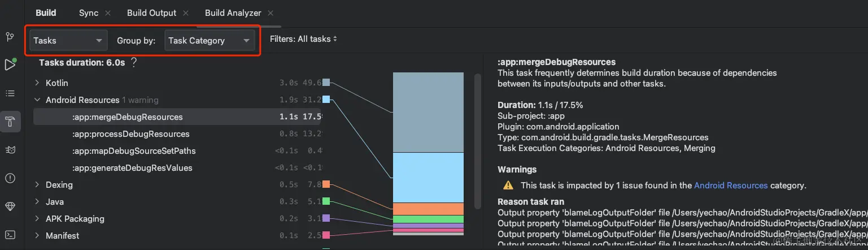Click the Tasks duration help question mark
Image resolution: width=868 pixels, height=250 pixels.
(x=133, y=63)
